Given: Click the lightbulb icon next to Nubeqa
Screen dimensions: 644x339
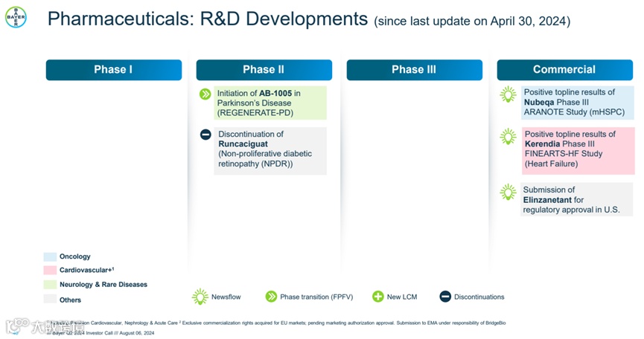Looking at the screenshot, I should [x=508, y=94].
